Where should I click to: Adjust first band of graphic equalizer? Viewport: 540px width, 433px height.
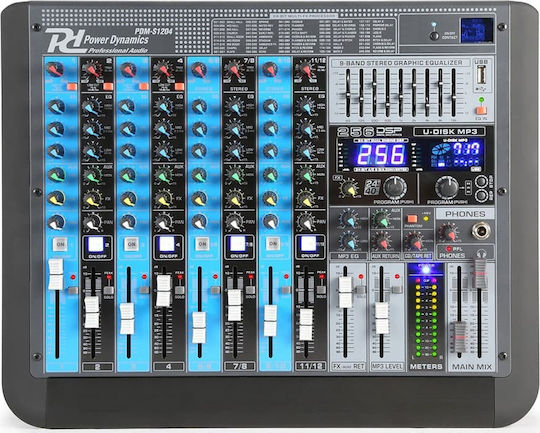(348, 93)
